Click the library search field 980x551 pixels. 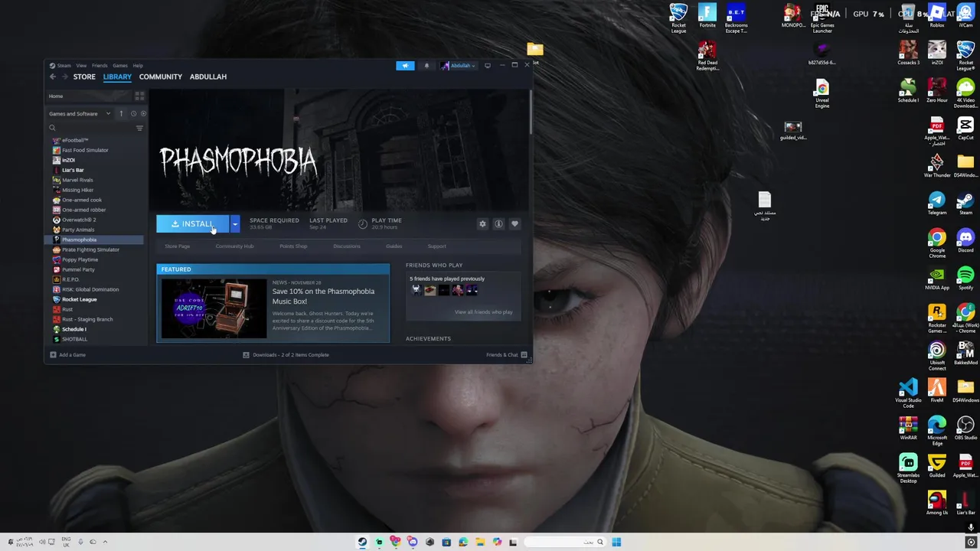coord(90,128)
